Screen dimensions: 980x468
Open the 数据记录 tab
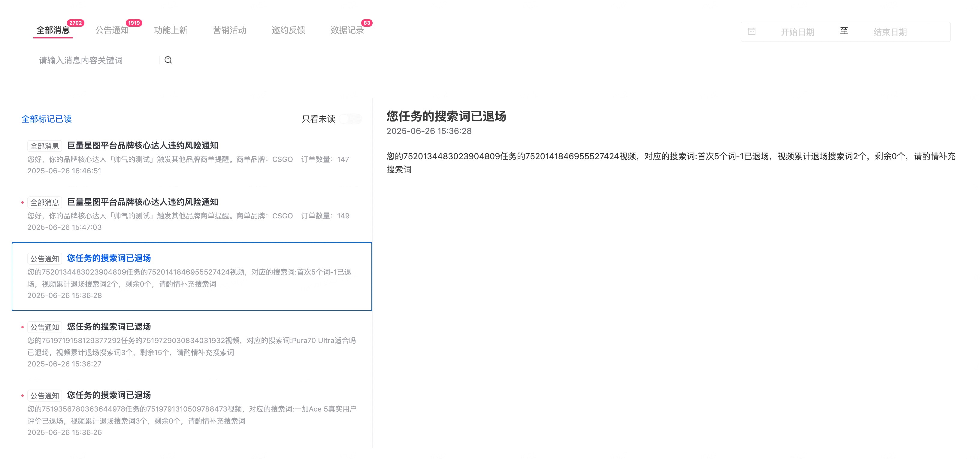coord(347,30)
